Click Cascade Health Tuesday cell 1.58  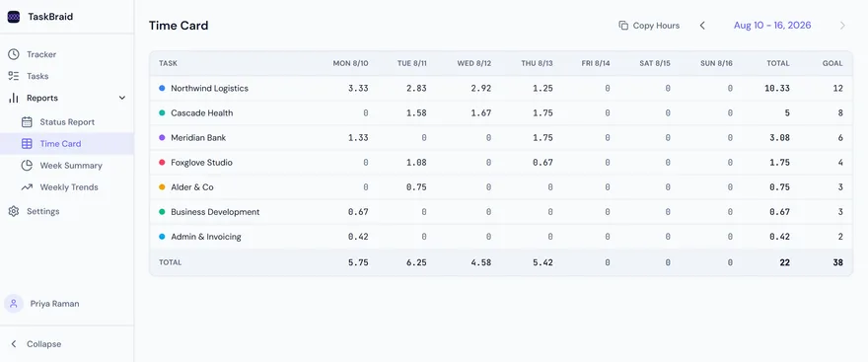click(417, 112)
